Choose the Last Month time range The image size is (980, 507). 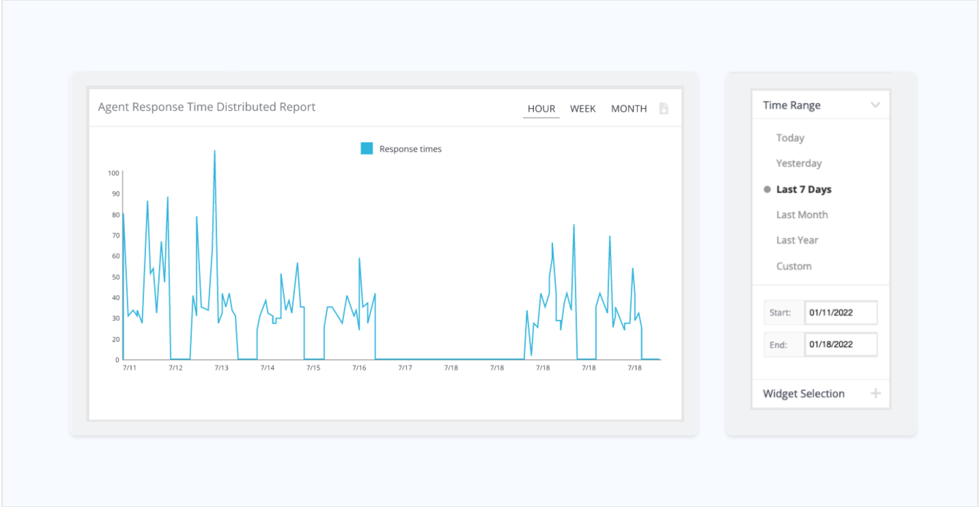pos(801,215)
